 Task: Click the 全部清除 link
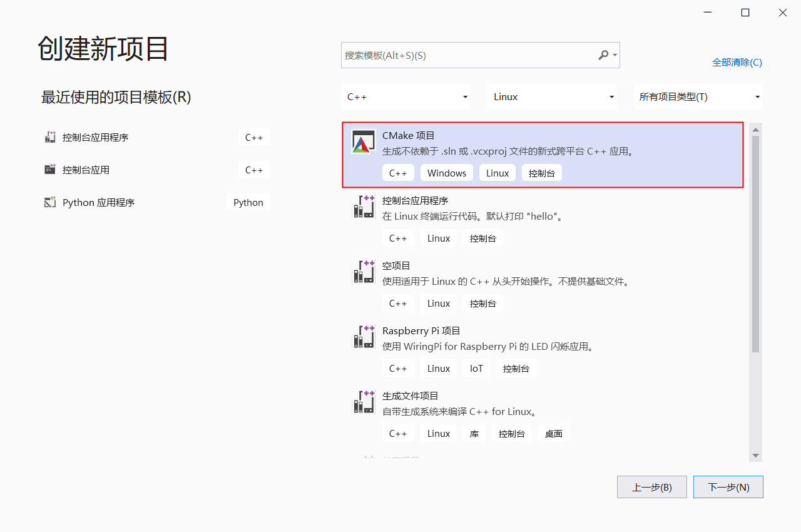(x=737, y=63)
